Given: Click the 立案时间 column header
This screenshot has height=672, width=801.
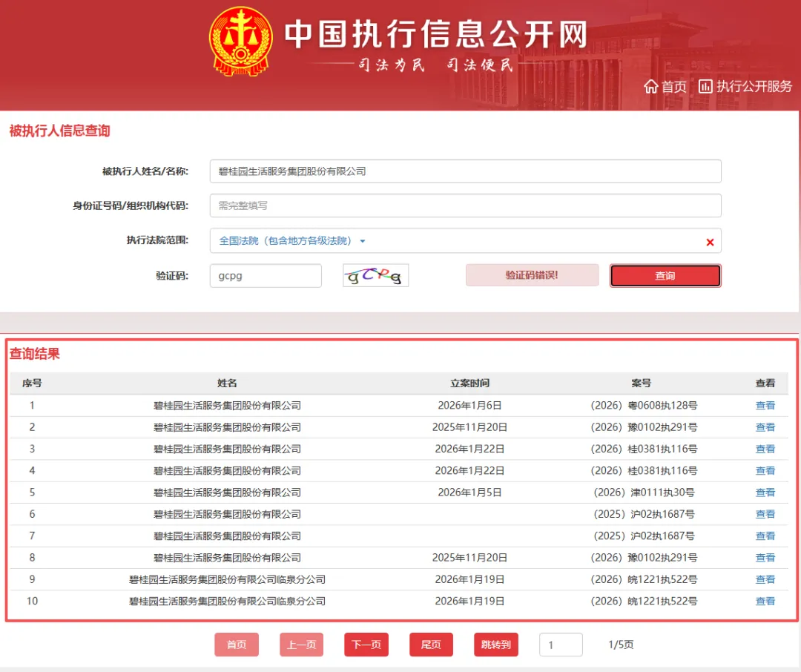Looking at the screenshot, I should 470,383.
